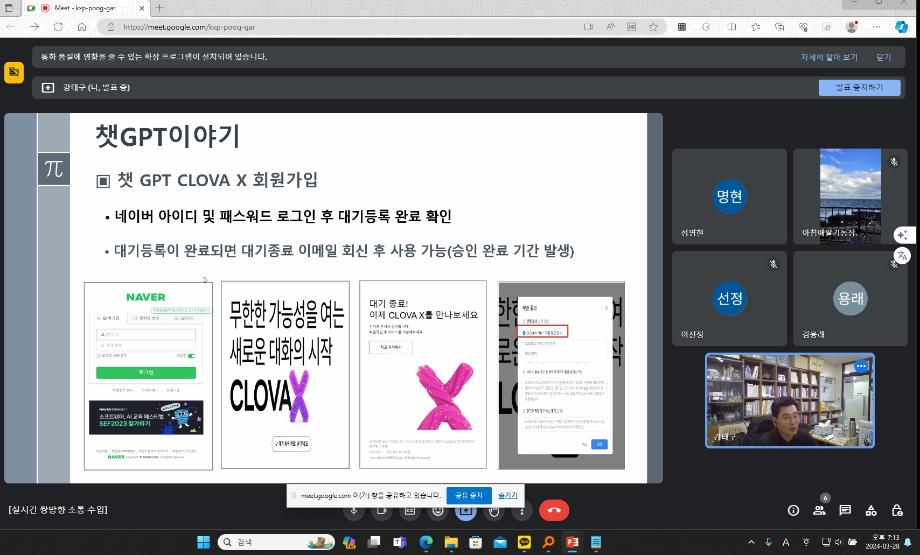
Task: Click the 발표 중지하기 stop presenting button
Action: 860,87
